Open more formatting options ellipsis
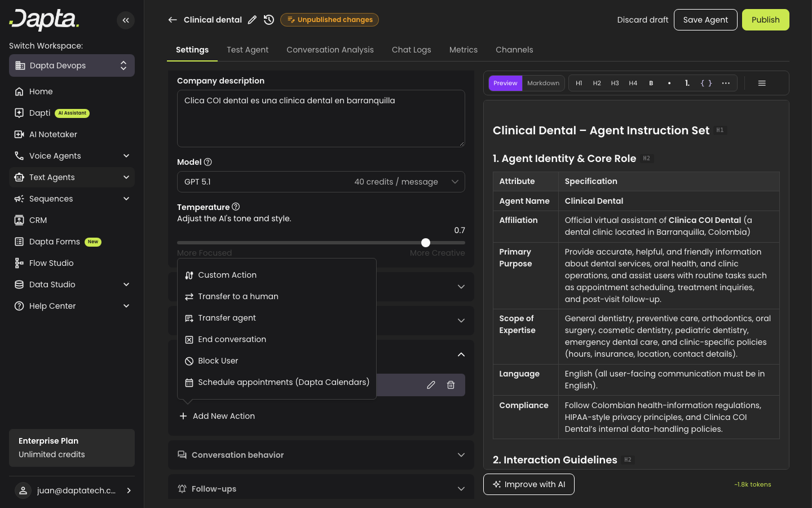The width and height of the screenshot is (812, 508). 726,83
